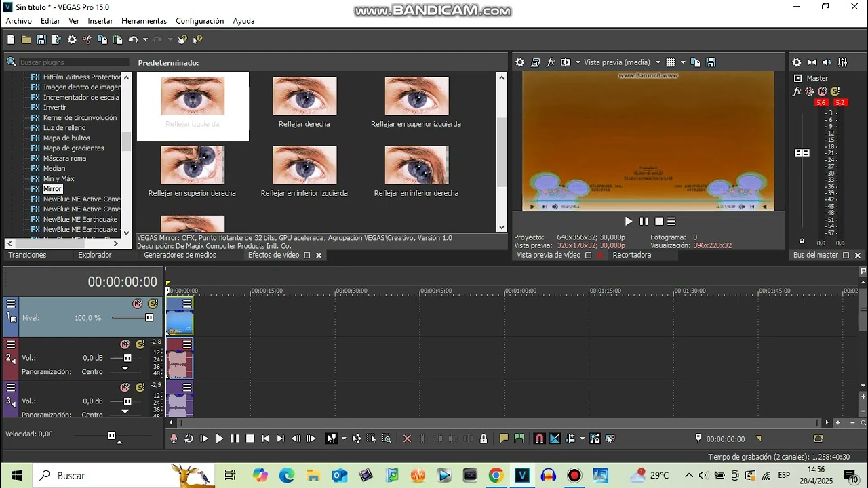Toggle split-screen view in video preview
The height and width of the screenshot is (488, 868).
click(566, 62)
